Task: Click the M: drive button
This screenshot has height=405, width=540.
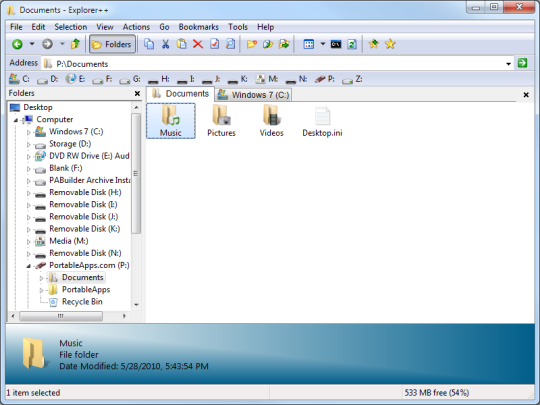Action: click(x=267, y=79)
